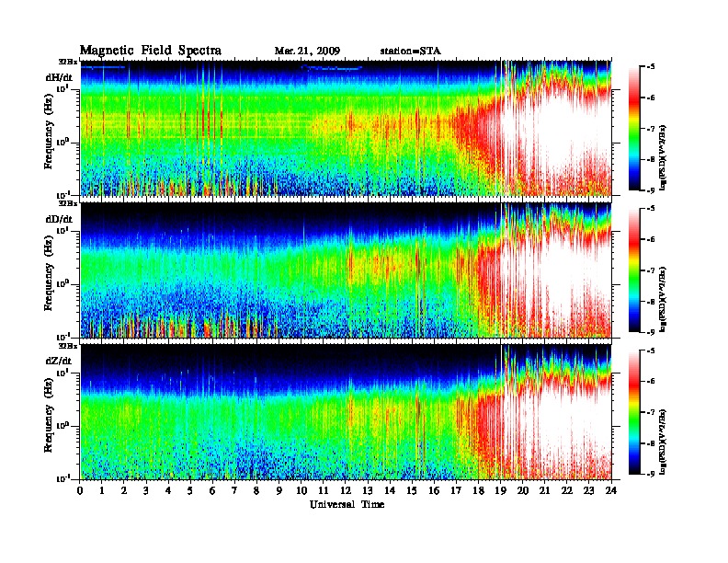Click "-6" on the dH/dt color scale

point(651,98)
